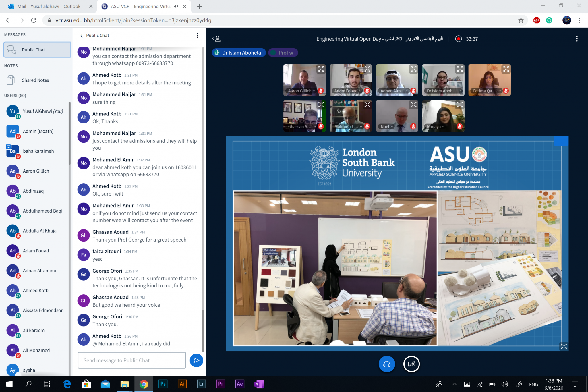Focus the Send message to Public Chat field
Screen dimensions: 588x392
[131, 360]
